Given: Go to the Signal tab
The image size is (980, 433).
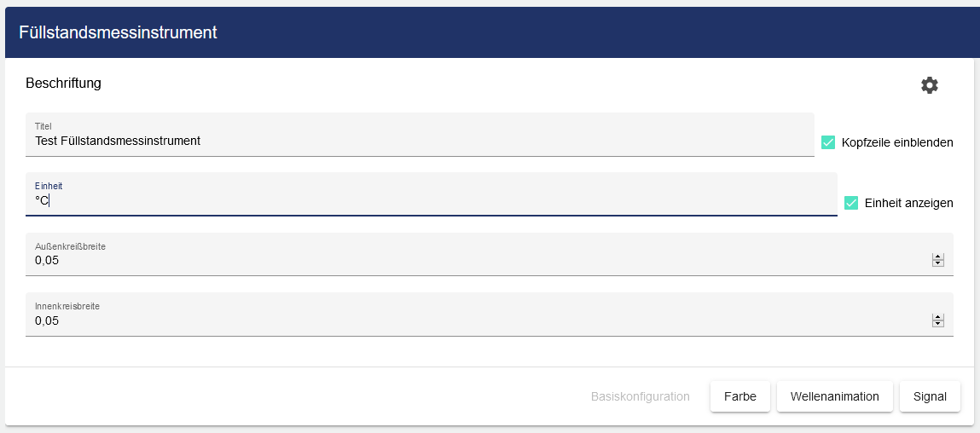Looking at the screenshot, I should coord(930,396).
